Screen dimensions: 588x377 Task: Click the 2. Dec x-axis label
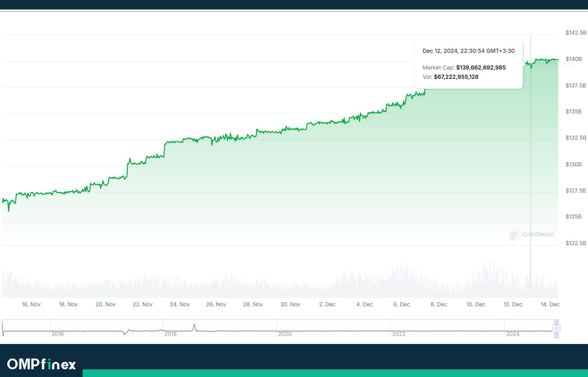click(327, 304)
